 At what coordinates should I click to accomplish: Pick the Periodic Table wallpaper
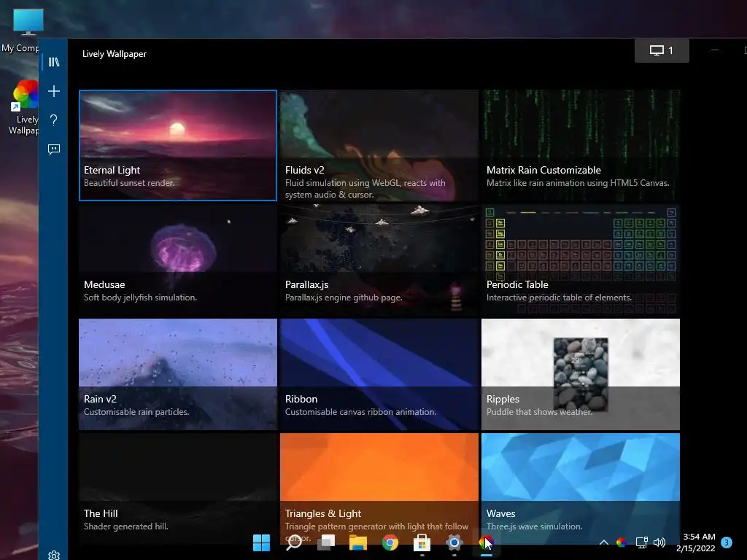pyautogui.click(x=581, y=260)
